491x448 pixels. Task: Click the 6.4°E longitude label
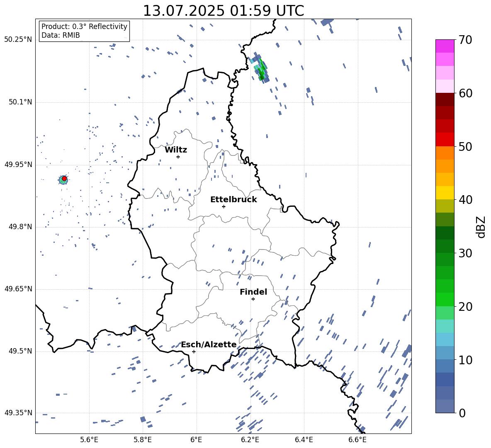304,440
